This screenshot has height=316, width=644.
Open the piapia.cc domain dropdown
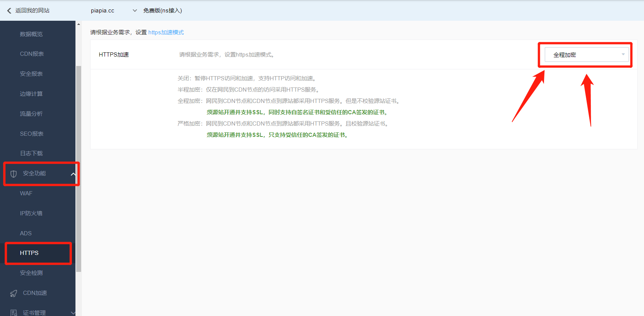(x=114, y=11)
